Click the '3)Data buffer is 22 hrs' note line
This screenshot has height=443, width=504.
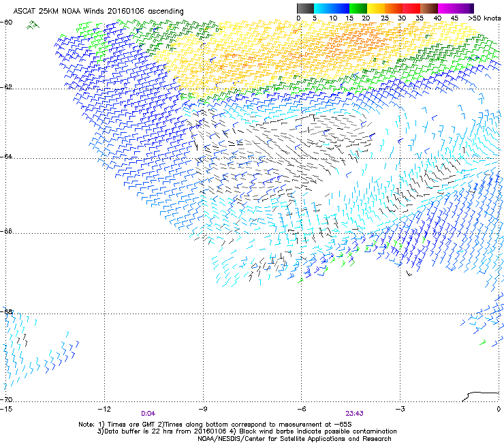point(247,431)
